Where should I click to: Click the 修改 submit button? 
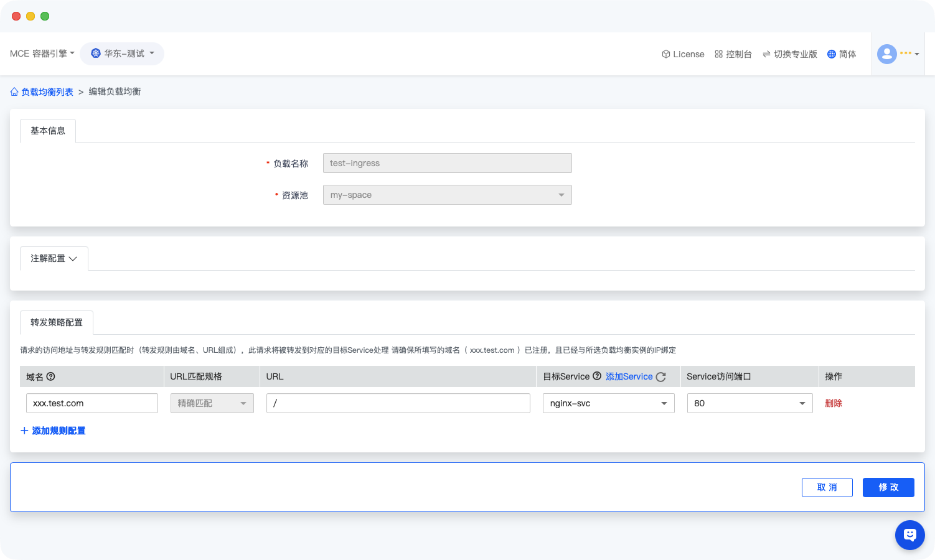pyautogui.click(x=888, y=487)
